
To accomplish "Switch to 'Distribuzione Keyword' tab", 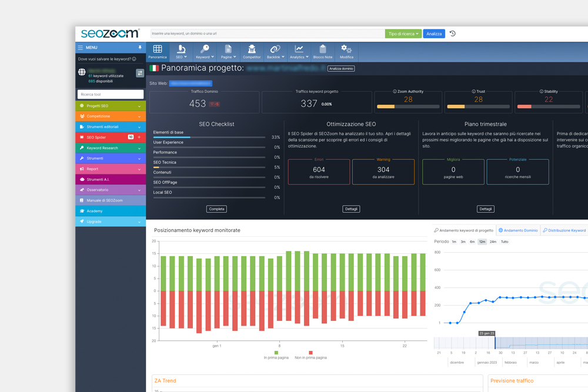I will pyautogui.click(x=564, y=230).
